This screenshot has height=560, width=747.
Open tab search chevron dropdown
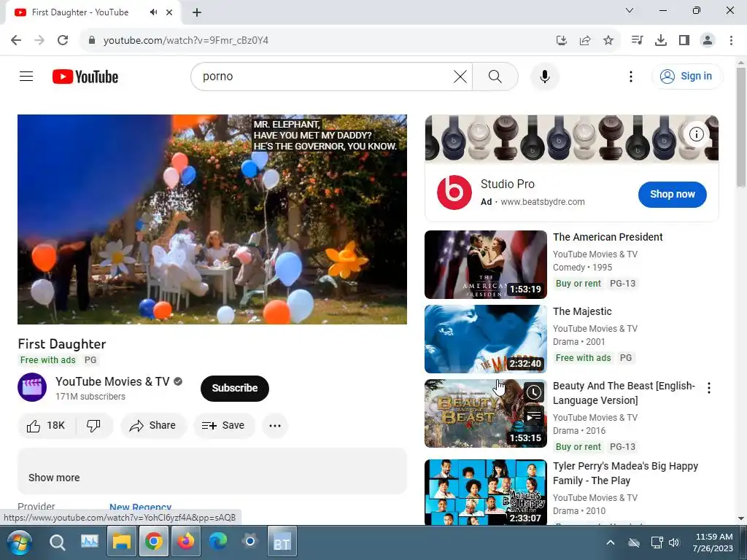[630, 10]
